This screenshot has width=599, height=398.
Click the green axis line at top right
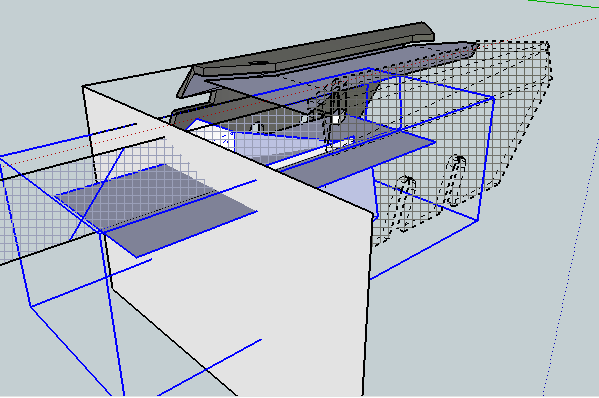coord(563,4)
